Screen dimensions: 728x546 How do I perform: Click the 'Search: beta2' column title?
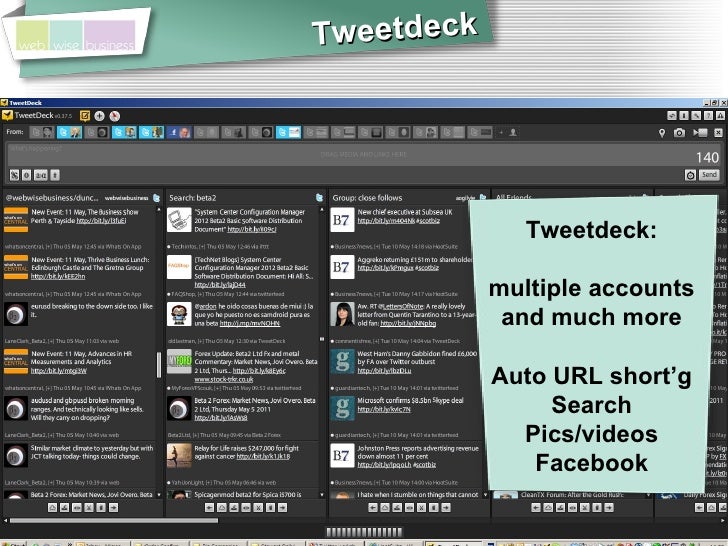click(193, 198)
